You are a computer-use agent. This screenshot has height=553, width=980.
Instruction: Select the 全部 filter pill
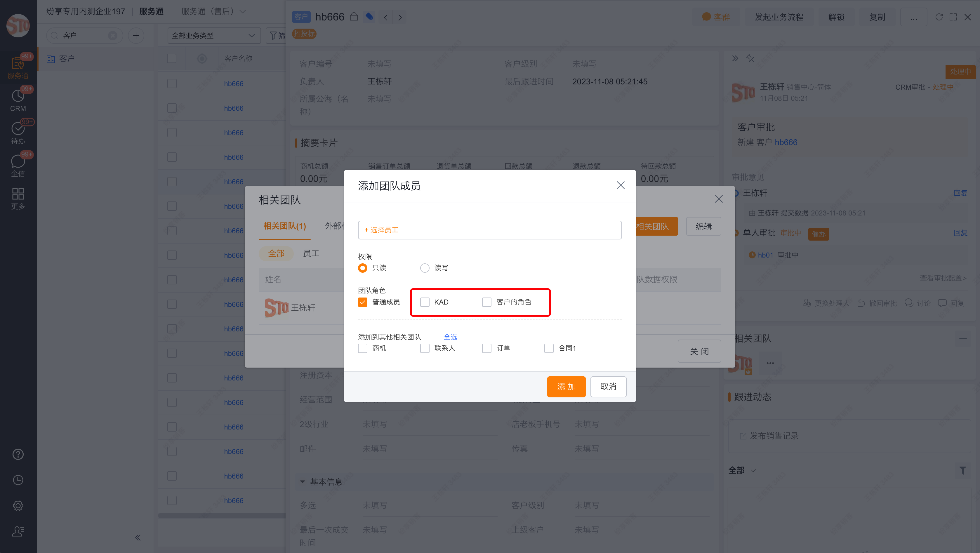pos(276,253)
